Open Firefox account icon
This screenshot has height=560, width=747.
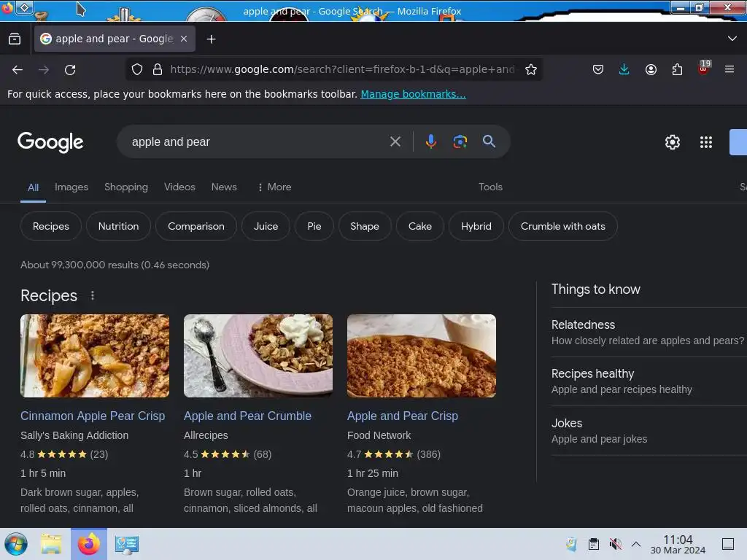(651, 69)
